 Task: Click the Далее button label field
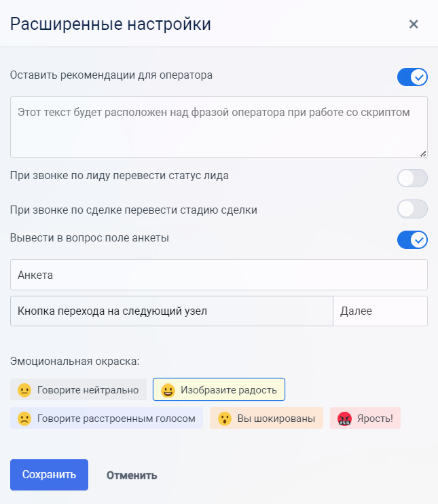pyautogui.click(x=380, y=311)
